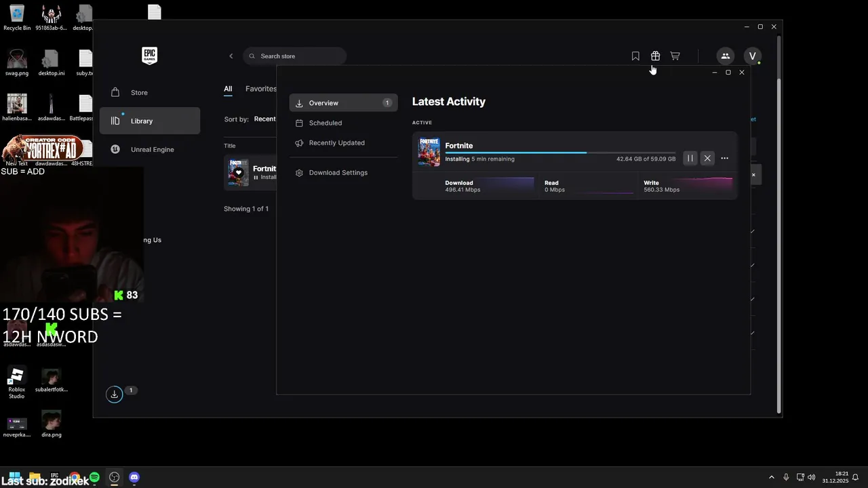
Task: Select Library in the sidebar
Action: [x=150, y=121]
